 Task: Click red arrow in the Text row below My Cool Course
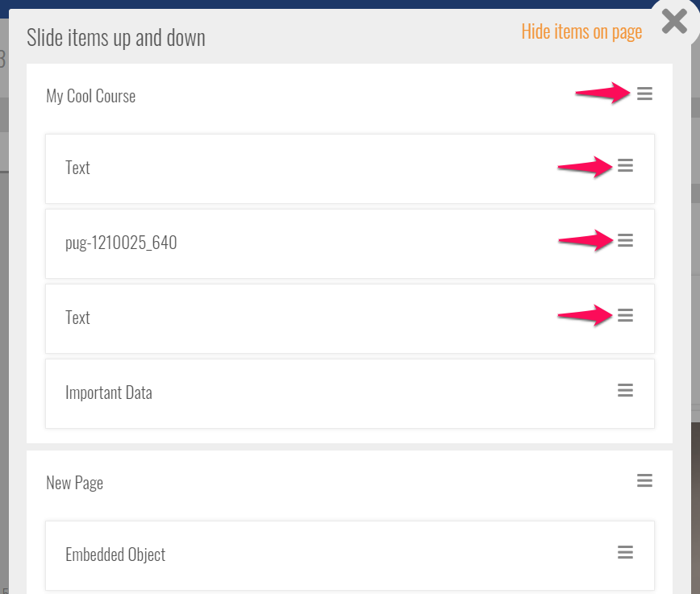tap(584, 166)
